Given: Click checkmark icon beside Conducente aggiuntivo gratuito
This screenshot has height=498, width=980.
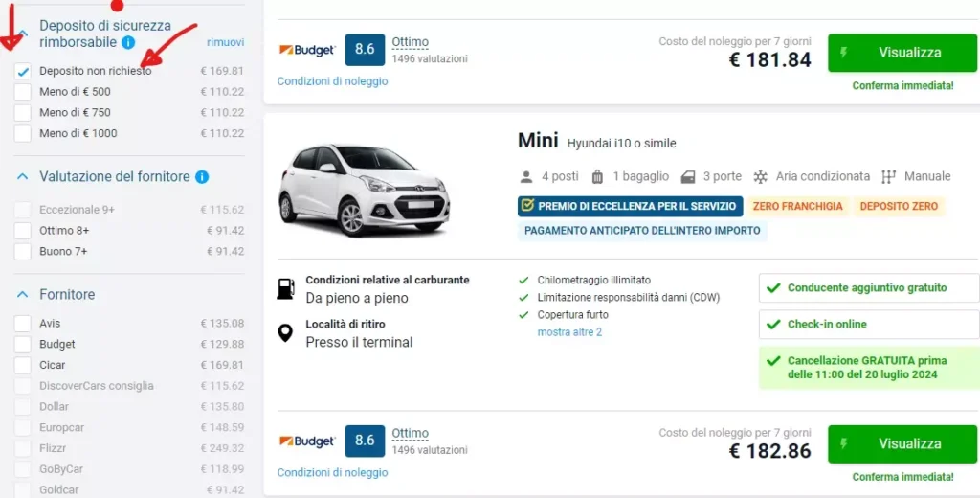Looking at the screenshot, I should (773, 288).
